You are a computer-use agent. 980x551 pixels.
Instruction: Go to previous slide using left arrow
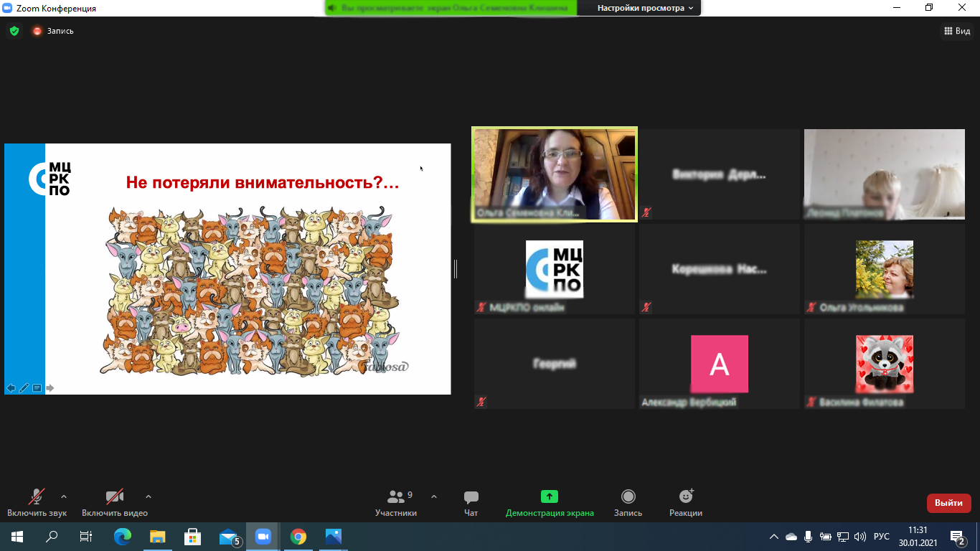click(11, 388)
